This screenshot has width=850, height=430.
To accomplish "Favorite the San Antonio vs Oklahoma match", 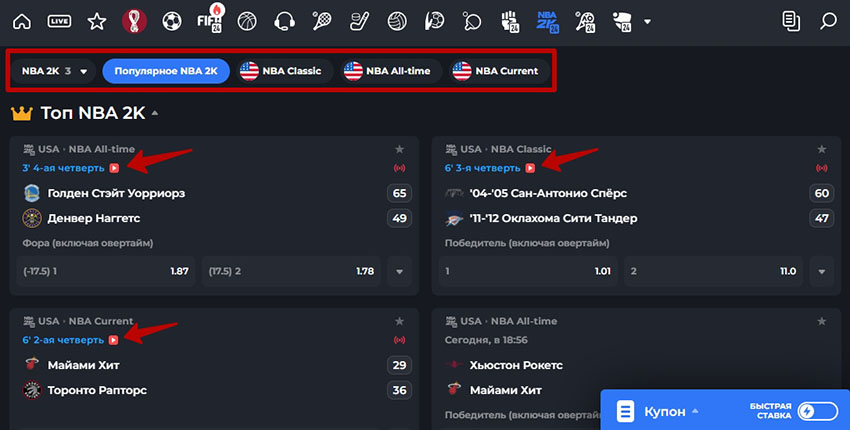I will tap(822, 149).
